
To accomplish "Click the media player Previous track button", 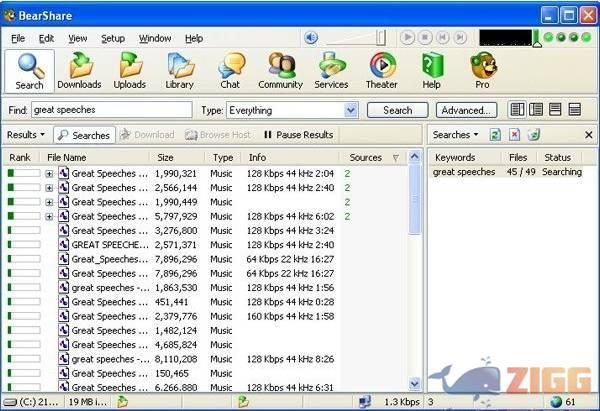I will 442,38.
